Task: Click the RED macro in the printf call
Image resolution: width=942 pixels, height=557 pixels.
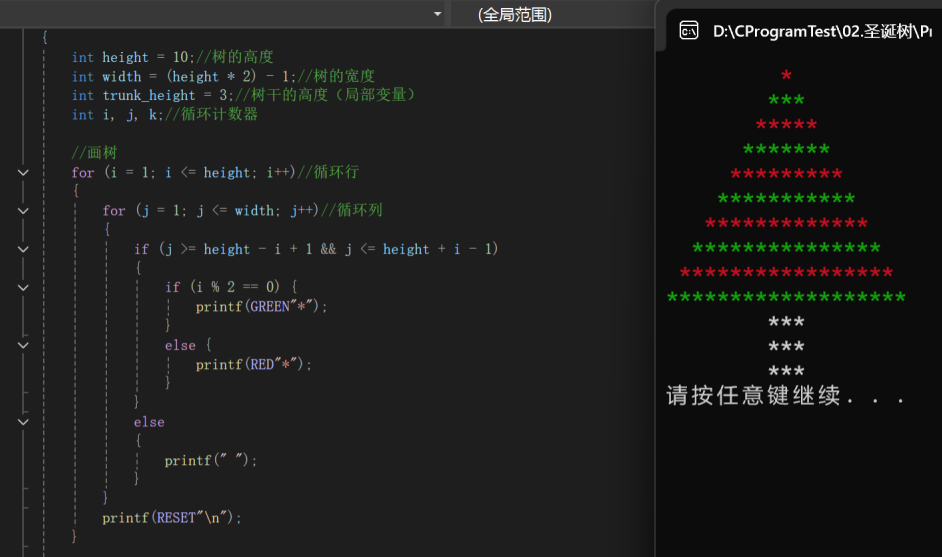Action: pyautogui.click(x=262, y=364)
